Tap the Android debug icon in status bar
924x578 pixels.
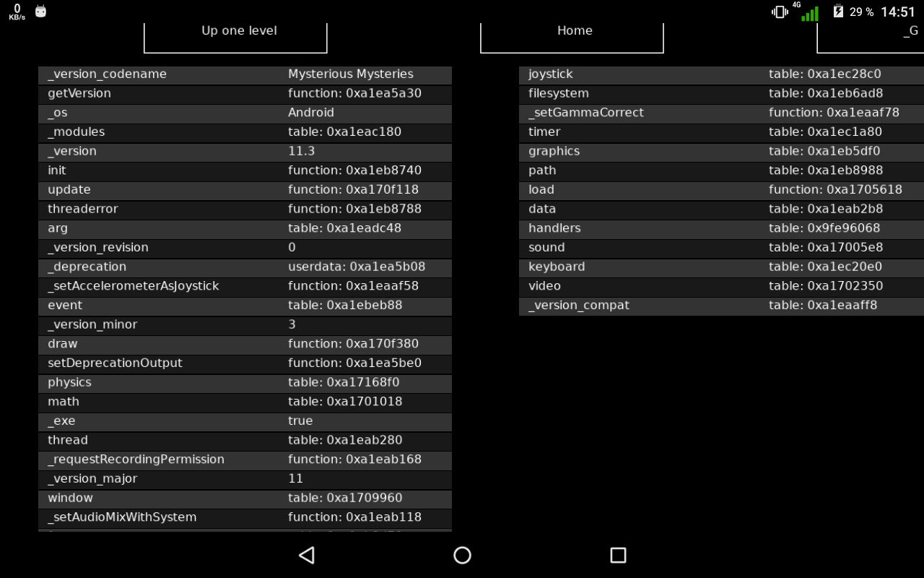(x=41, y=12)
